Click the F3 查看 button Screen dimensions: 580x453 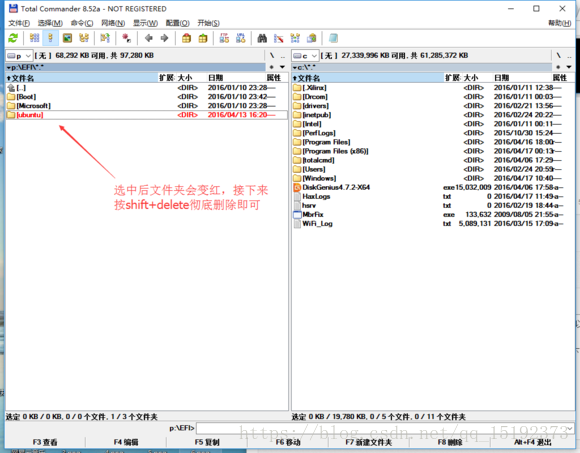click(45, 442)
